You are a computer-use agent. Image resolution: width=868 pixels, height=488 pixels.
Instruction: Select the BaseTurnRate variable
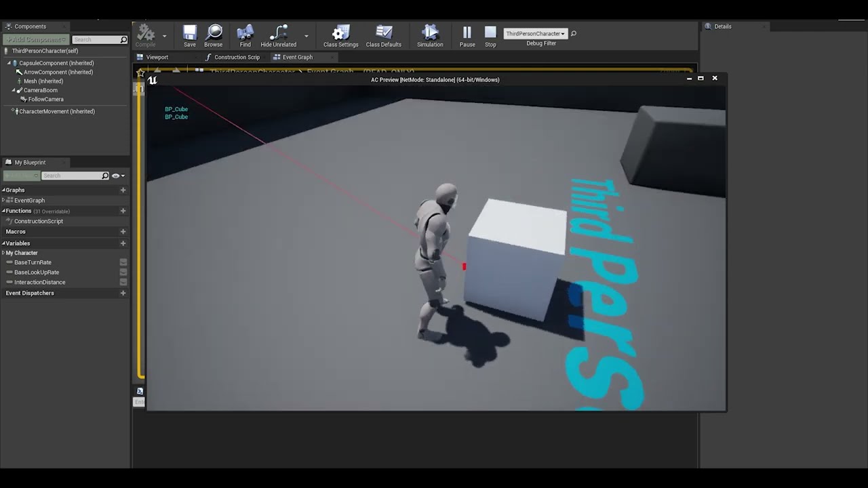pyautogui.click(x=33, y=262)
